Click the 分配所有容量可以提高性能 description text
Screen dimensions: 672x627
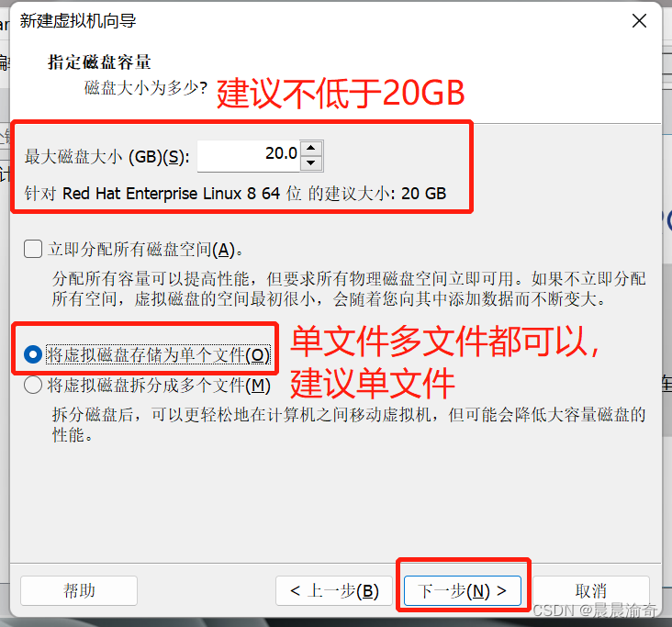pyautogui.click(x=349, y=289)
